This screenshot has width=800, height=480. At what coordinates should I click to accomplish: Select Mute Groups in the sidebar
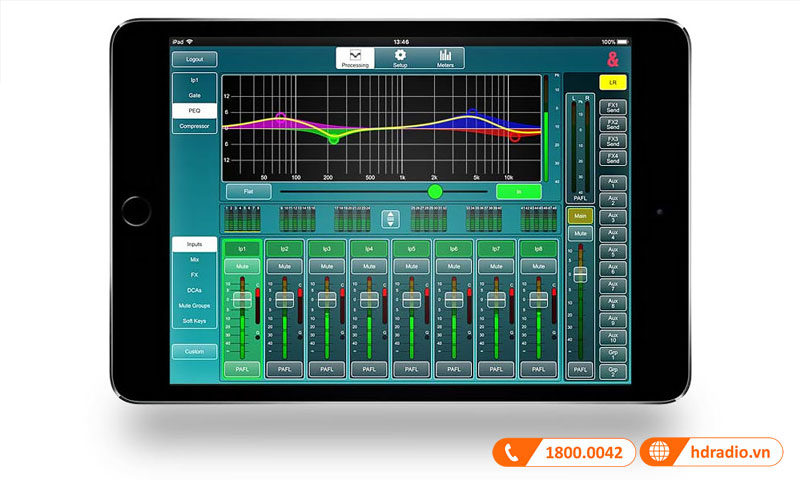(x=194, y=306)
